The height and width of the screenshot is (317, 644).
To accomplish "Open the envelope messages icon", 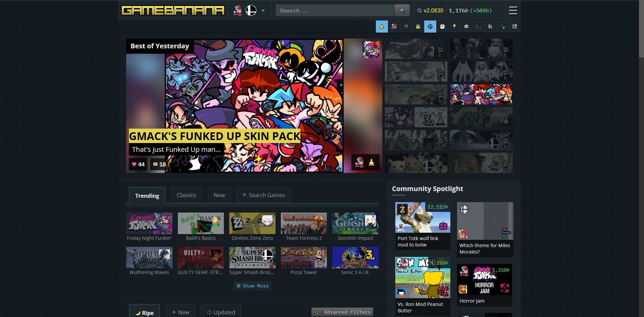I will pos(466,27).
